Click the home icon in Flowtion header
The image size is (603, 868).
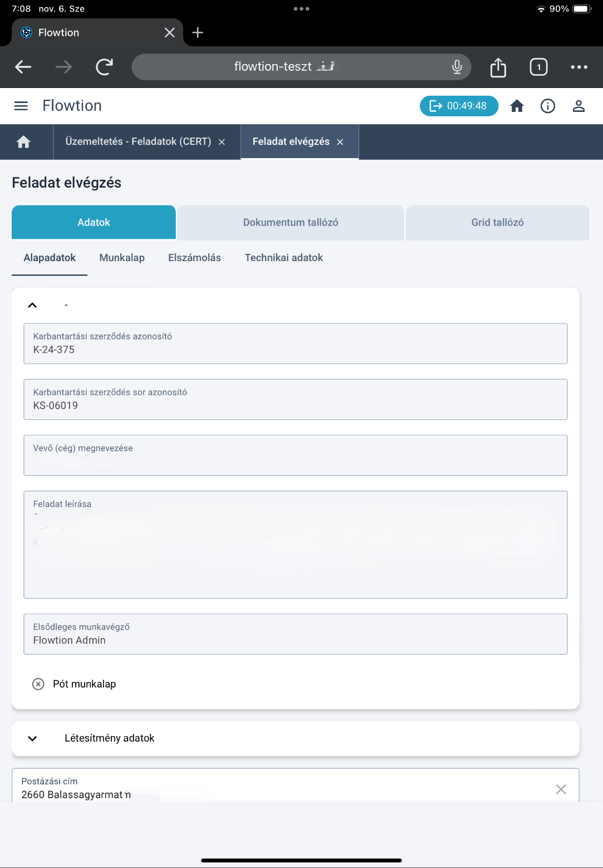tap(517, 106)
